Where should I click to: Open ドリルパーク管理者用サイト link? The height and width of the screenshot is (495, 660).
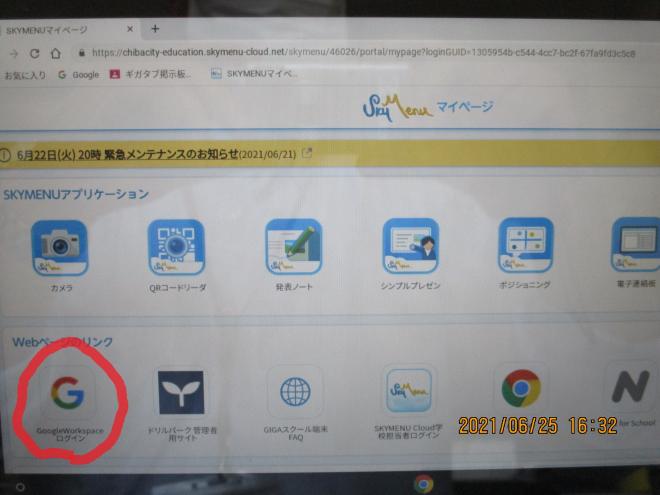[181, 392]
